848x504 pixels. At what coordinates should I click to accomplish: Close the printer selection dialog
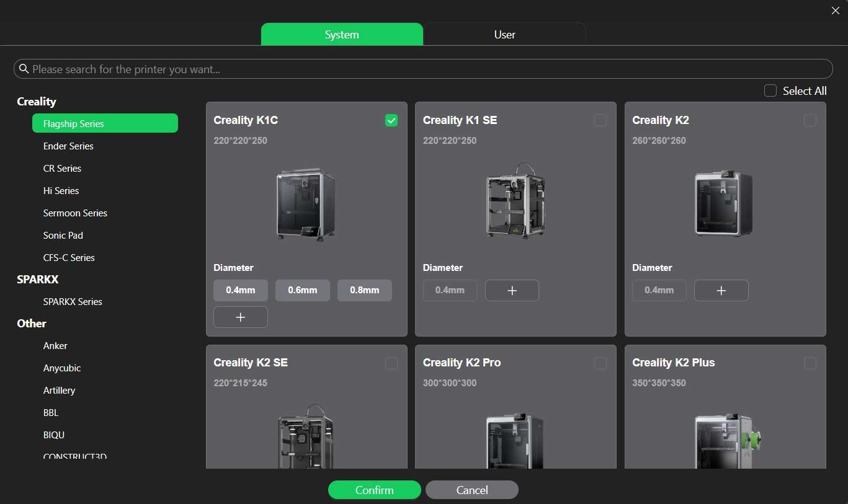(835, 10)
